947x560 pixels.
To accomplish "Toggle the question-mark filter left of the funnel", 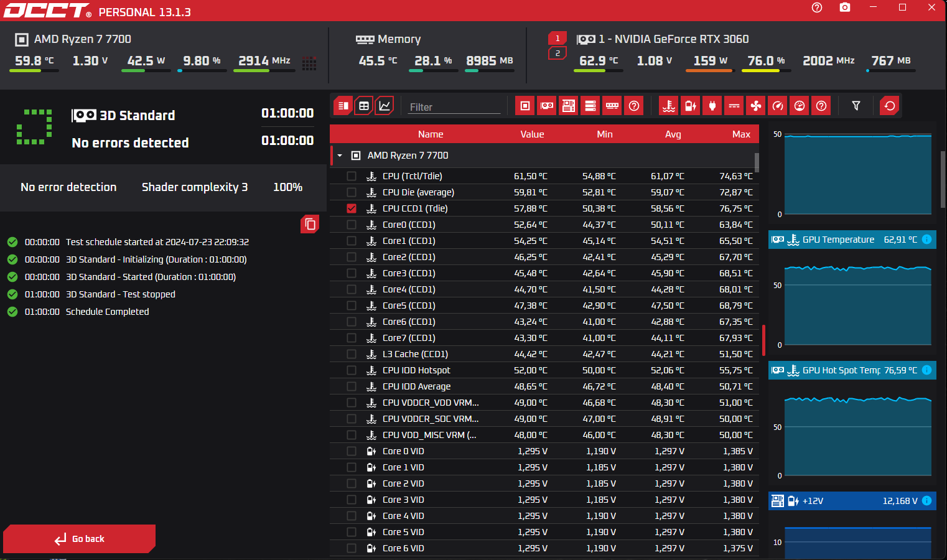I will (821, 106).
